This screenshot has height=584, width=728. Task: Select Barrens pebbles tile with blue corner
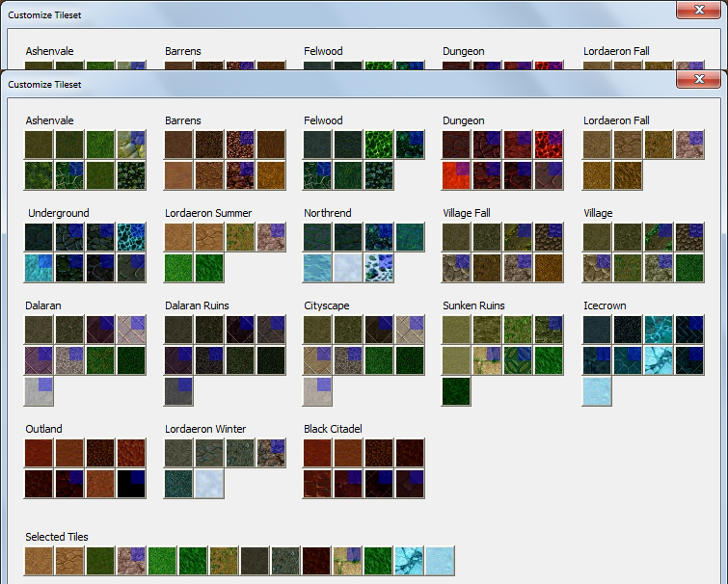[240, 145]
